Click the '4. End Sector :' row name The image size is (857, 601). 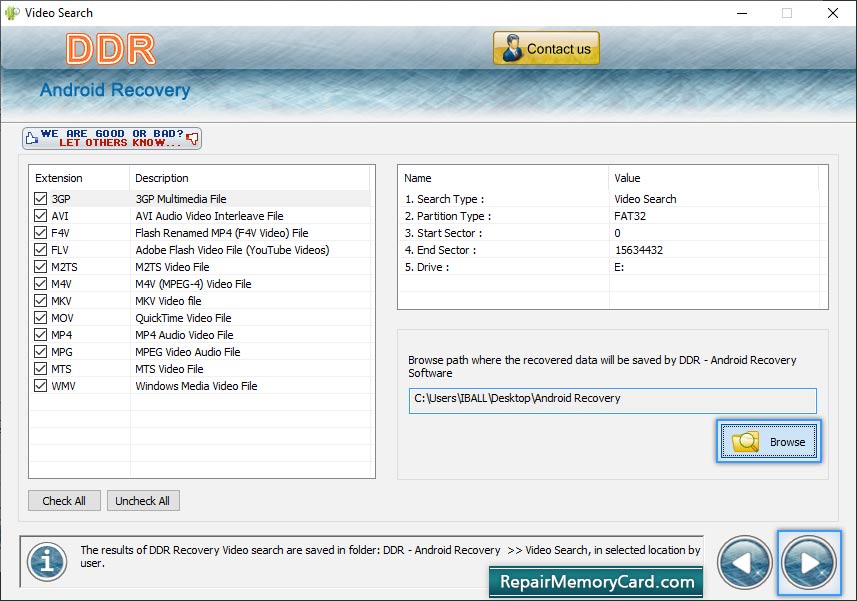point(441,250)
